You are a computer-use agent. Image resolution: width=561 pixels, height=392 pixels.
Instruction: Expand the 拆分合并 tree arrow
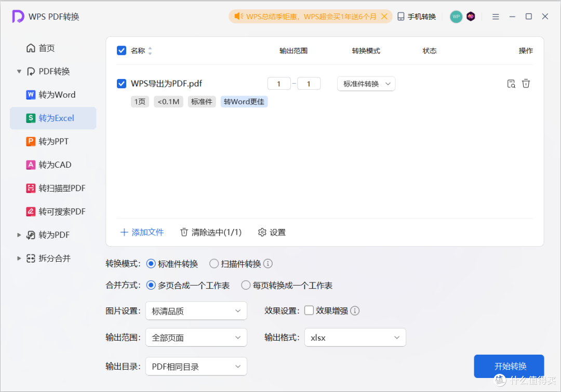(19, 258)
